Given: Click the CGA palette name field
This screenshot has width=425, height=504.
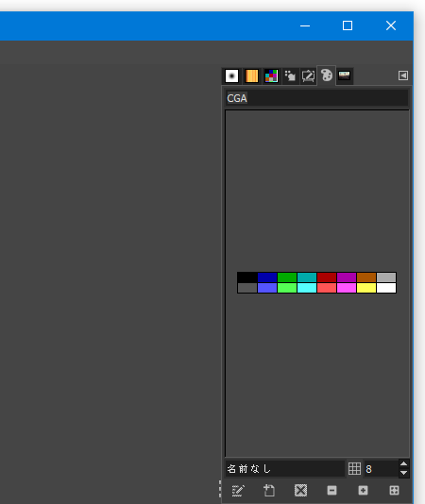Looking at the screenshot, I should click(x=317, y=98).
